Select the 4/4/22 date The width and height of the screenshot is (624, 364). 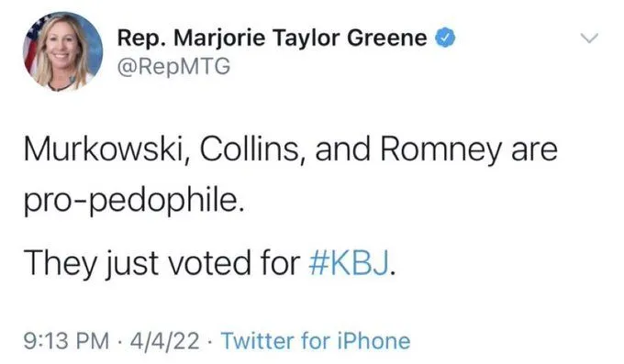coord(164,341)
